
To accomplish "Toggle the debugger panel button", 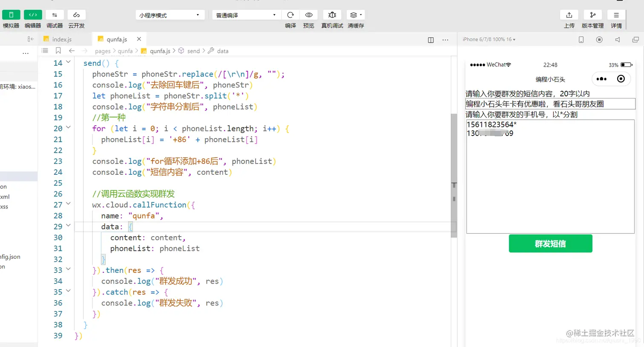I will (55, 15).
